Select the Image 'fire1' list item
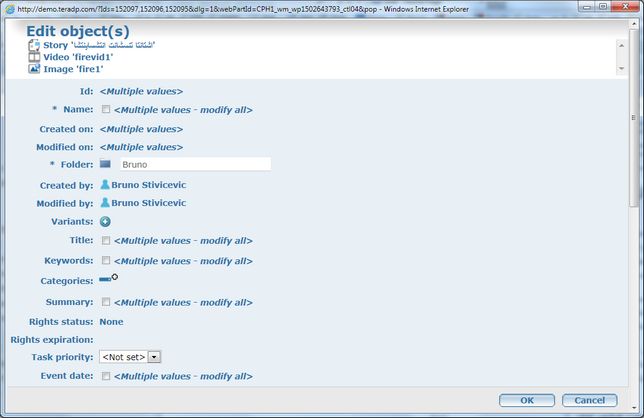The height and width of the screenshot is (418, 644). point(73,69)
